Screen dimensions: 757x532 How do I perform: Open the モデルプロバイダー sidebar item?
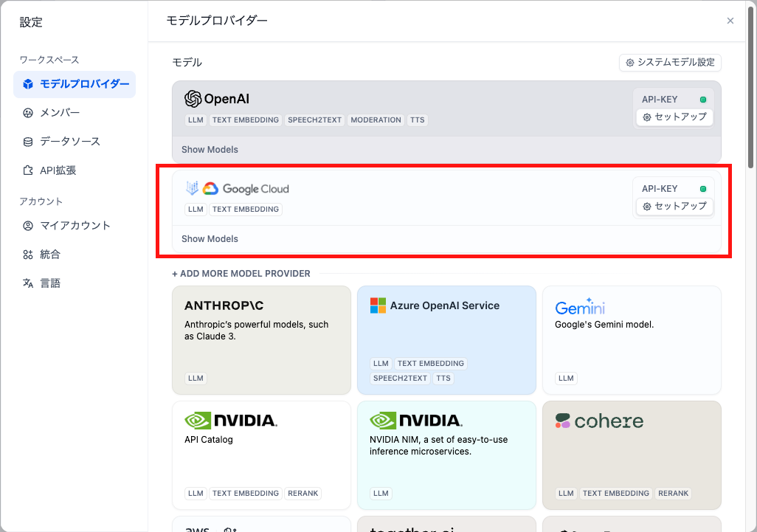pos(75,84)
